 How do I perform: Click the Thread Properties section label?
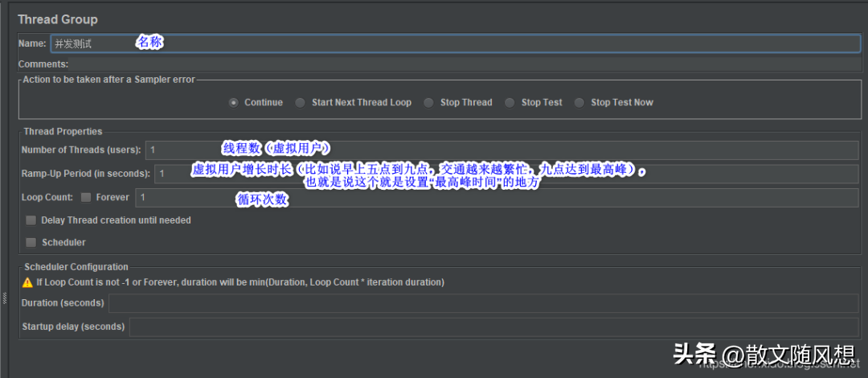point(63,131)
